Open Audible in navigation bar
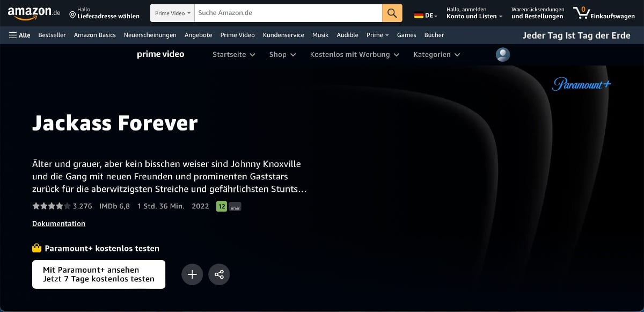 pos(348,35)
